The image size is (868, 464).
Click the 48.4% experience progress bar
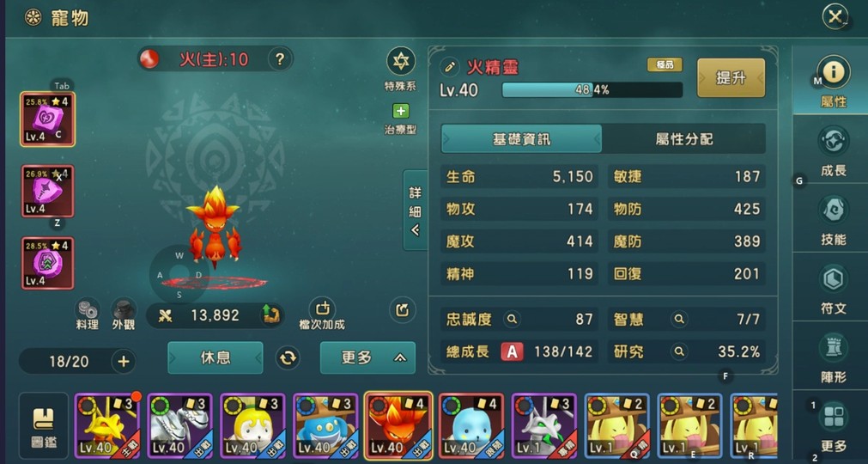(592, 90)
